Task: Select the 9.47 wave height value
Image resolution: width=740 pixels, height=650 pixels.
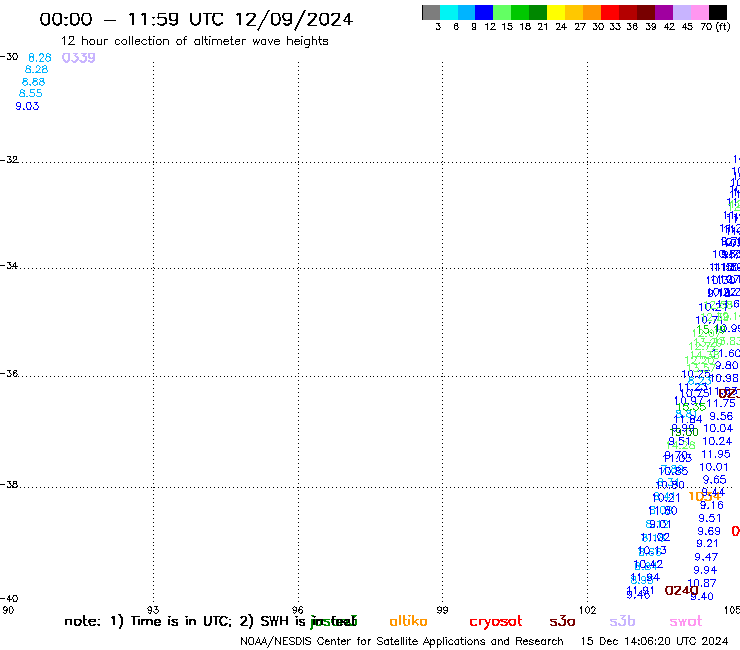Action: tap(706, 557)
